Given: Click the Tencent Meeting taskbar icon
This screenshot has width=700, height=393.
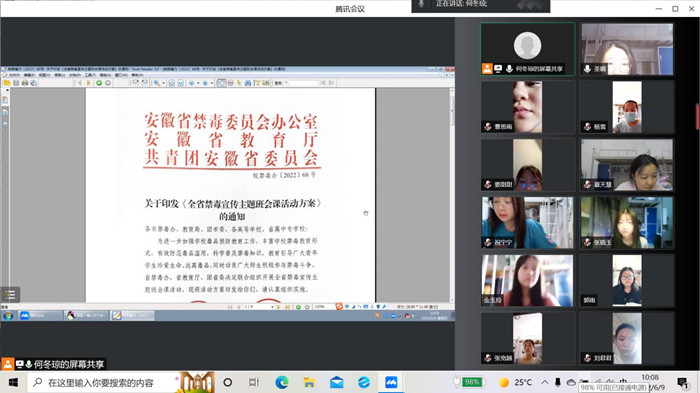Looking at the screenshot, I should (x=391, y=382).
